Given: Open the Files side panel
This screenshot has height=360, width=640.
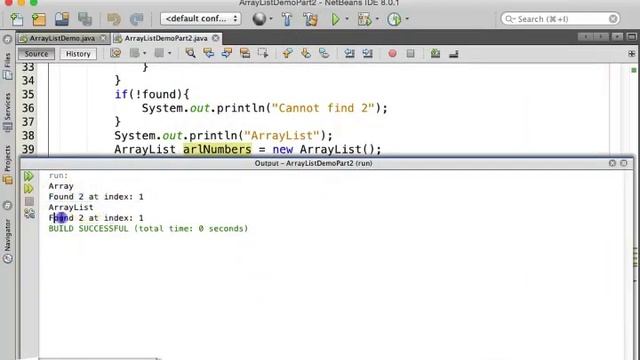Looking at the screenshot, I should click(x=7, y=65).
